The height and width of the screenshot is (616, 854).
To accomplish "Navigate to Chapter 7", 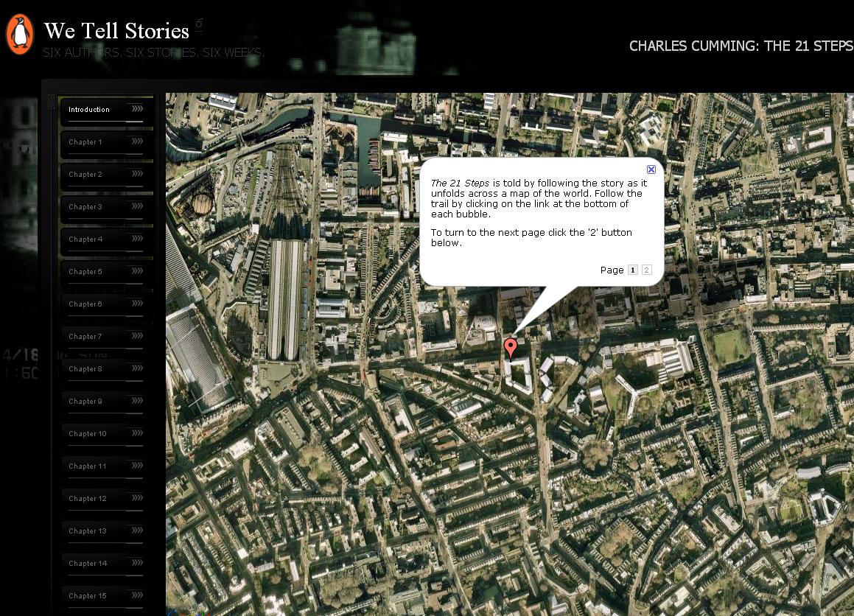I will [85, 337].
